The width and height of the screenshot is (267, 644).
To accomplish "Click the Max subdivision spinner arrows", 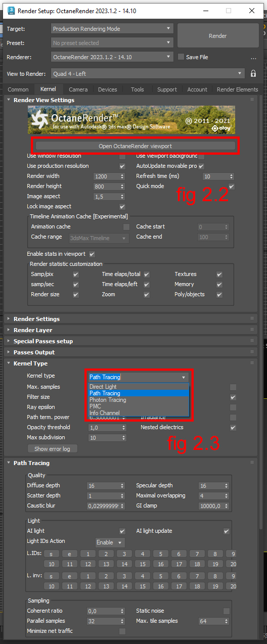I will (122, 438).
